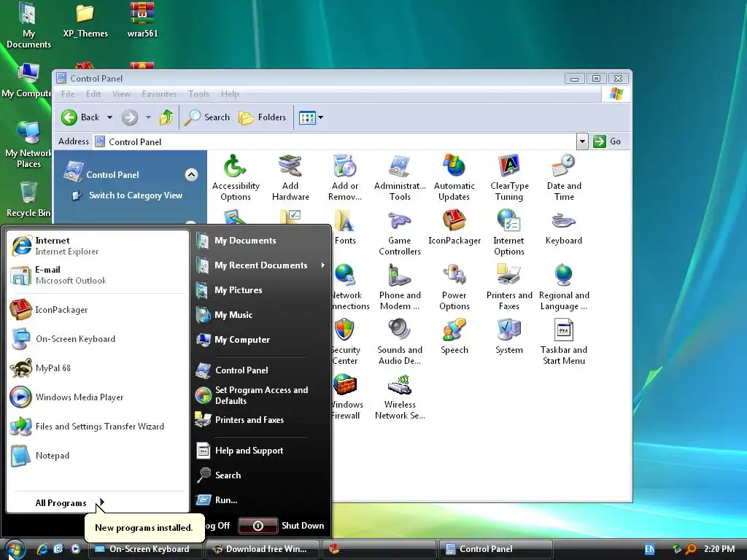Open Sounds and Audio Devices
This screenshot has width=747, height=560.
[399, 342]
